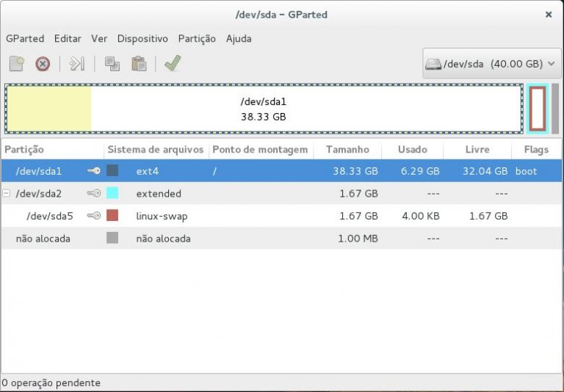Click the resize/move partition toolbar icon
This screenshot has width=564, height=392.
coord(77,64)
